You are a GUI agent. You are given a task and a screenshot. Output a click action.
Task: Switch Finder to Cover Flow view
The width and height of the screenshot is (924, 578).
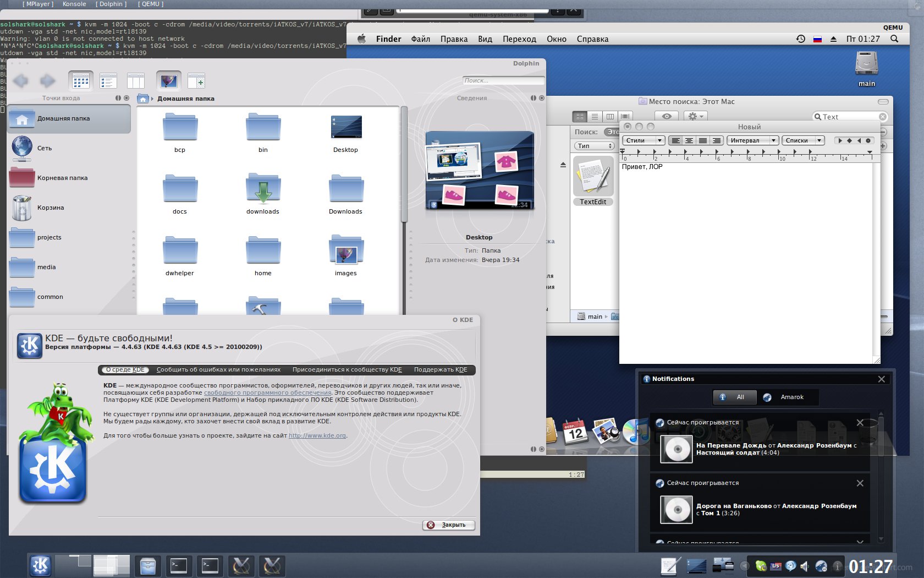[x=625, y=117]
